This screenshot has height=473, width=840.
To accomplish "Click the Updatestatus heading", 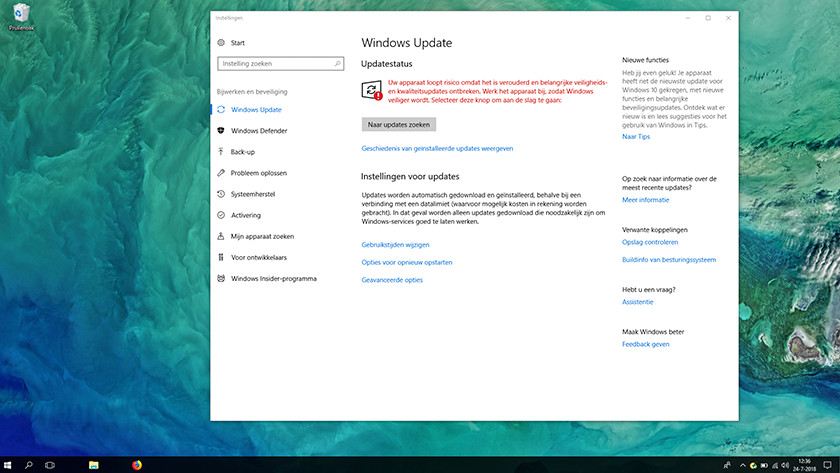I will pyautogui.click(x=387, y=64).
